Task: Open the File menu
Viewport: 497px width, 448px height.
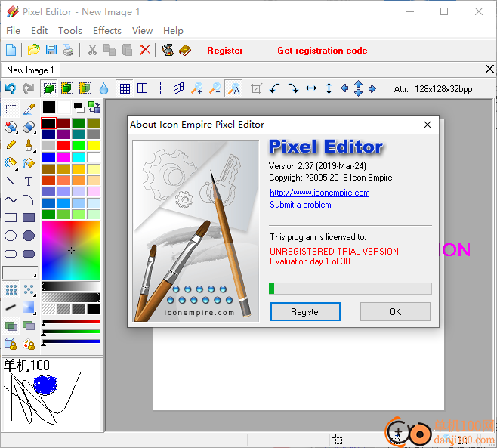Action: (x=13, y=31)
